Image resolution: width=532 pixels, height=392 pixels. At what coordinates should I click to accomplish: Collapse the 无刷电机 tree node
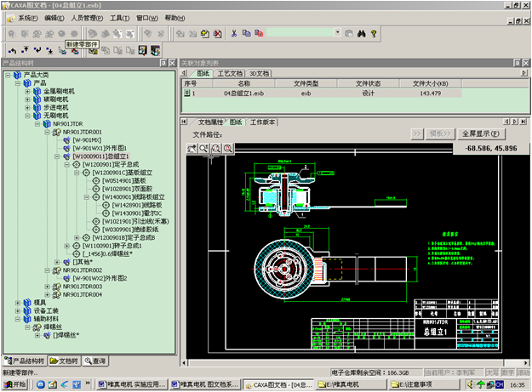tap(28, 116)
